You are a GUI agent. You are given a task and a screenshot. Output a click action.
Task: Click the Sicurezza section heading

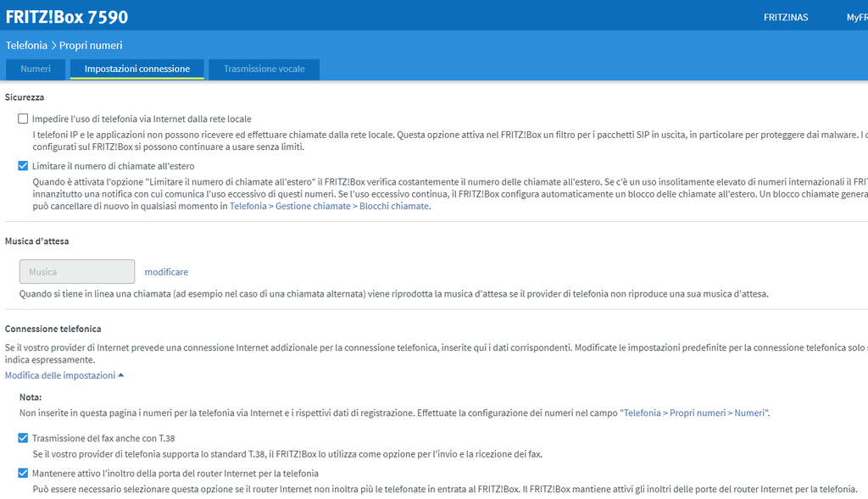[25, 97]
